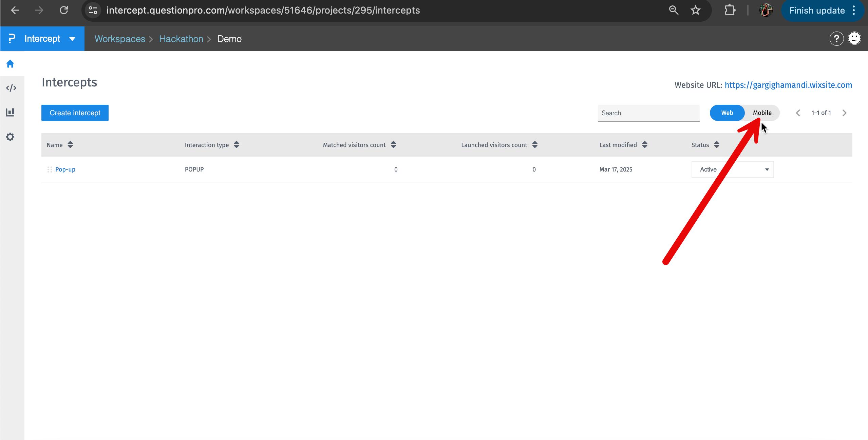
Task: Bookmark page with star icon
Action: [x=696, y=11]
